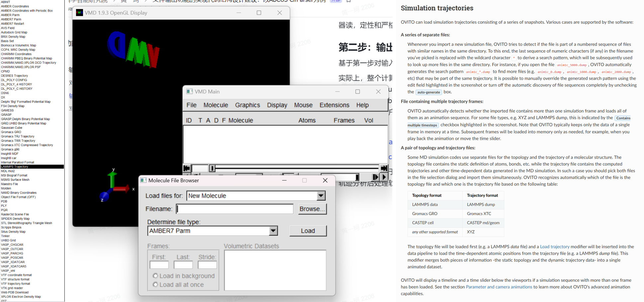Click the animation frame slider handle
This screenshot has height=302, width=644.
coord(212,168)
